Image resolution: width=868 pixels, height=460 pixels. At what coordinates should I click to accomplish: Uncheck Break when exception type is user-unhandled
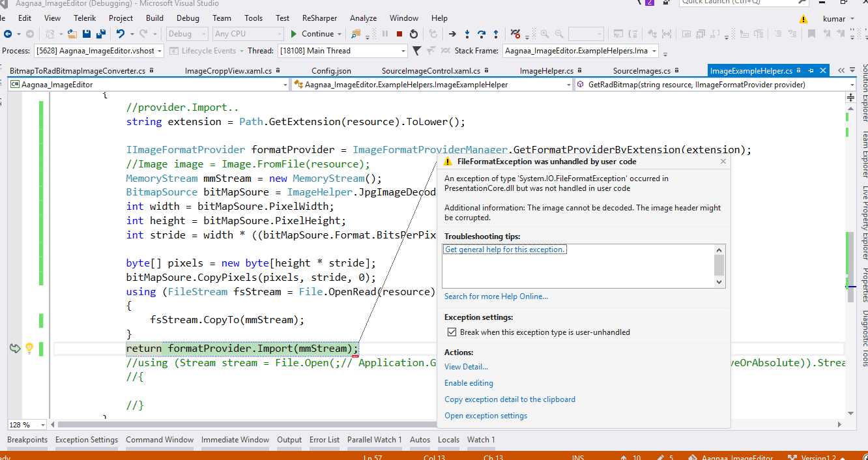452,332
